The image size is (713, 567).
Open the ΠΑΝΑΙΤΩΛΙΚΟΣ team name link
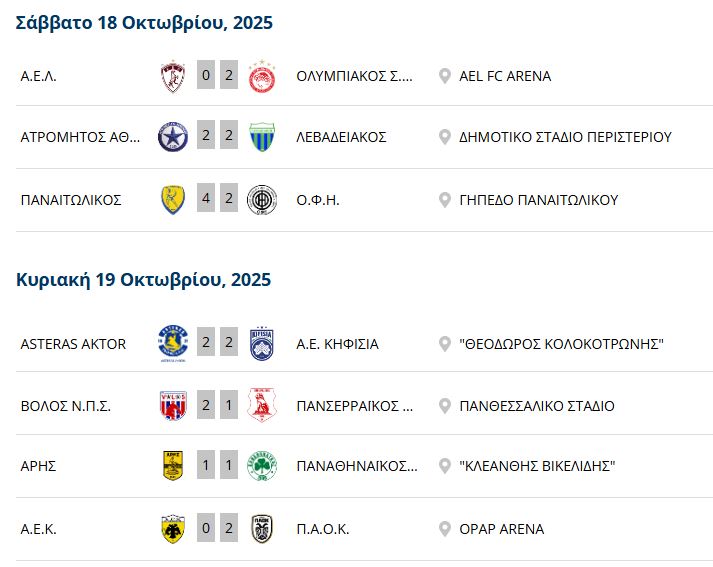click(71, 200)
